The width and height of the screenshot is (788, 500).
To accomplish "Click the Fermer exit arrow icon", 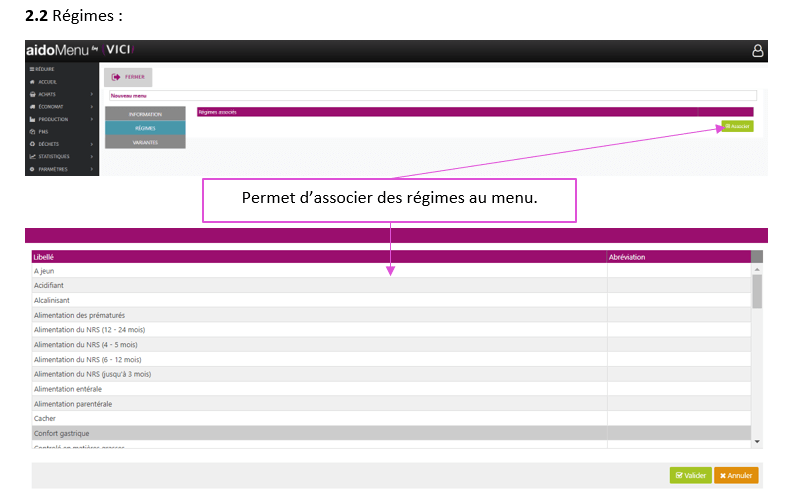I will pyautogui.click(x=116, y=77).
